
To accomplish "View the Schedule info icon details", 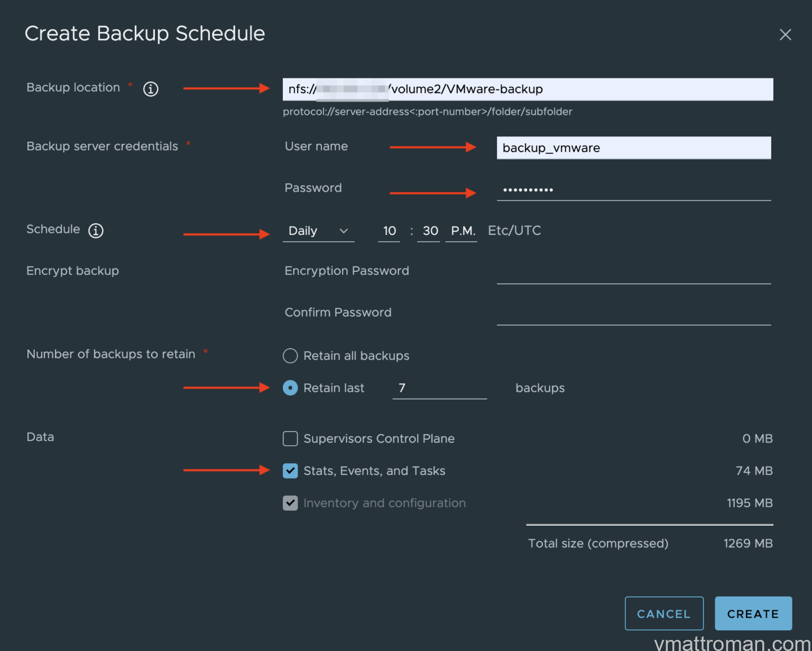I will pyautogui.click(x=96, y=231).
